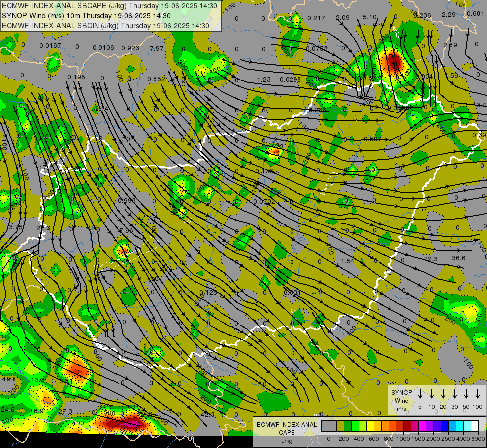487x448 pixels.
Task: Click the map value 7.96
Action: click(126, 230)
